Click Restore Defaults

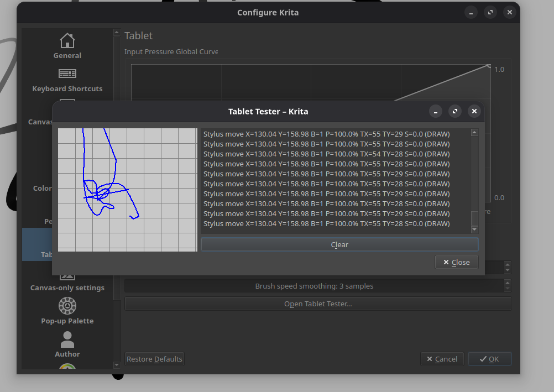(154, 359)
